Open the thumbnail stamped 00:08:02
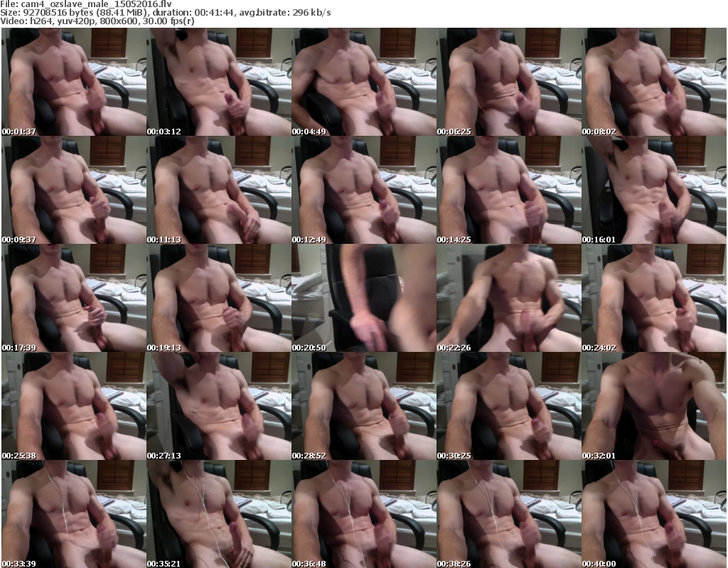Image resolution: width=728 pixels, height=568 pixels. point(654,82)
